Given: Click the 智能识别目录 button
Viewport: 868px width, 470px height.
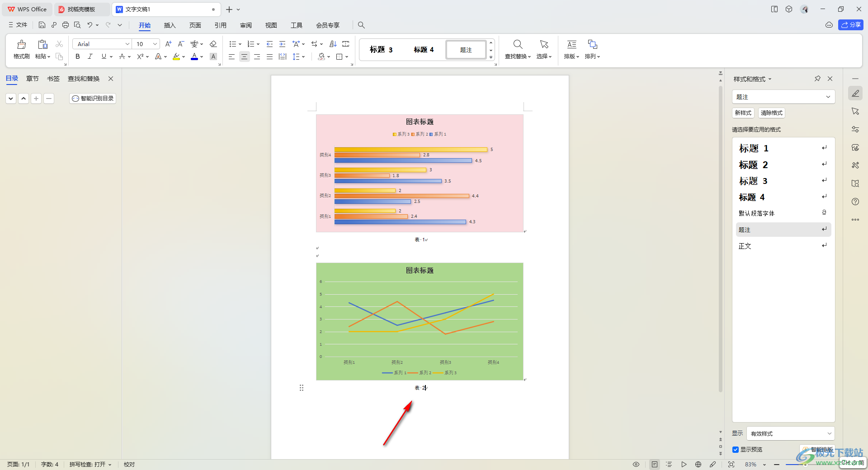Looking at the screenshot, I should (93, 99).
